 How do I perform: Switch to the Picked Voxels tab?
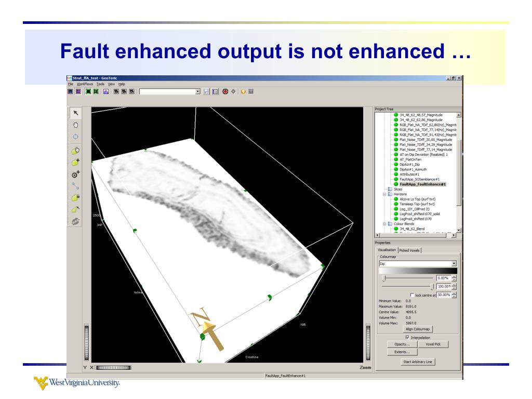pos(409,250)
